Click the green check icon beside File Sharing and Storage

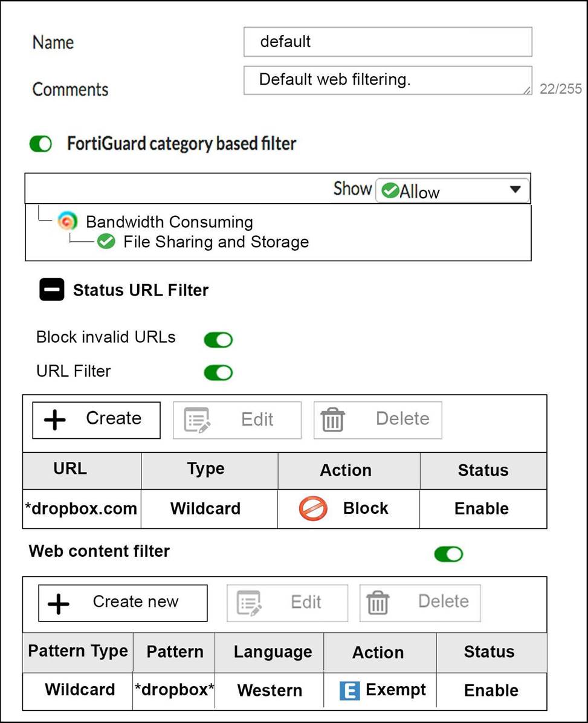click(x=106, y=242)
